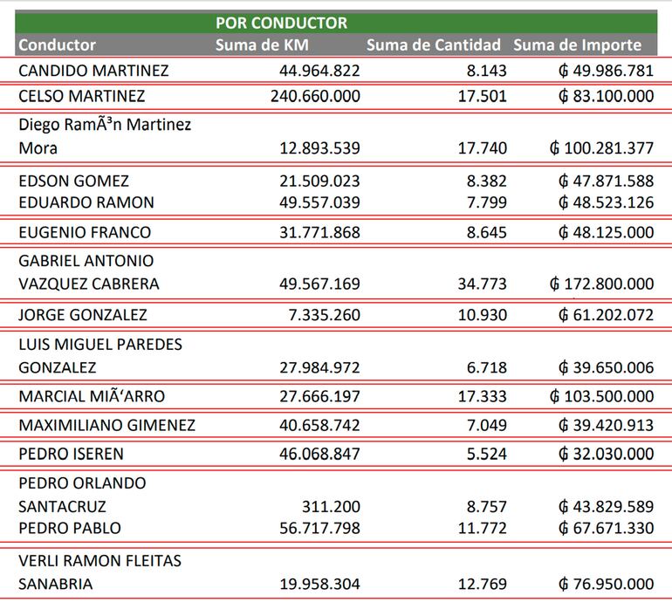Click the MARCIAL MIÑARRO importe 103.500.000
Viewport: 672px width, 616px height.
click(602, 397)
